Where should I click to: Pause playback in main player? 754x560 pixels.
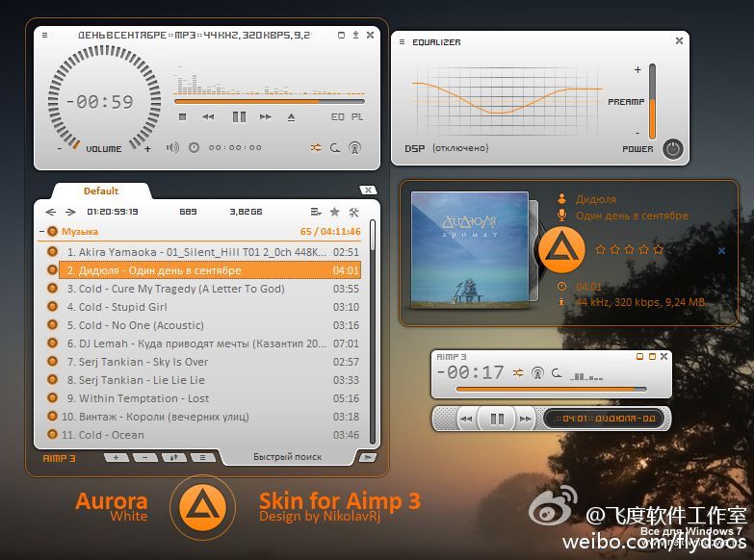click(x=239, y=116)
